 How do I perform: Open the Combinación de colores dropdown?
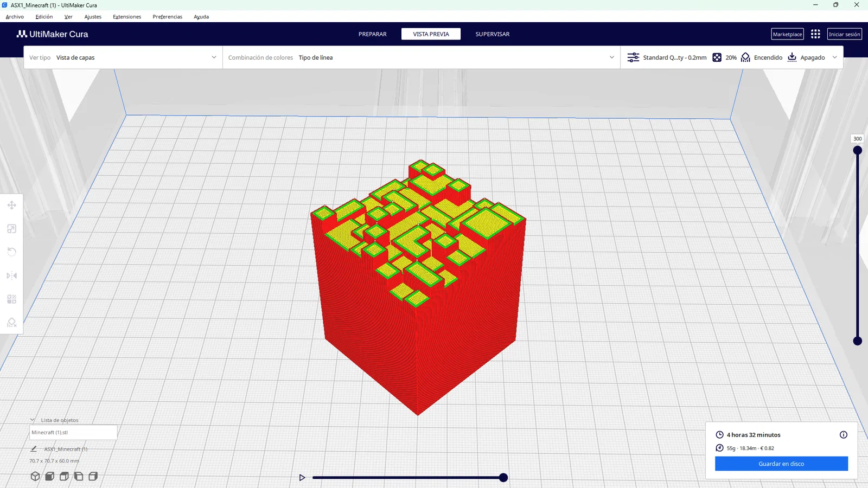422,57
